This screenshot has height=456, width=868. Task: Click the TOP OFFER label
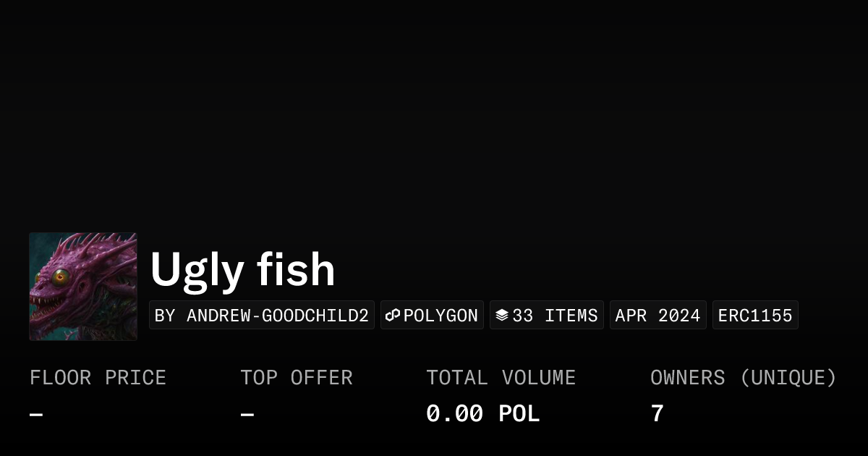pyautogui.click(x=297, y=378)
